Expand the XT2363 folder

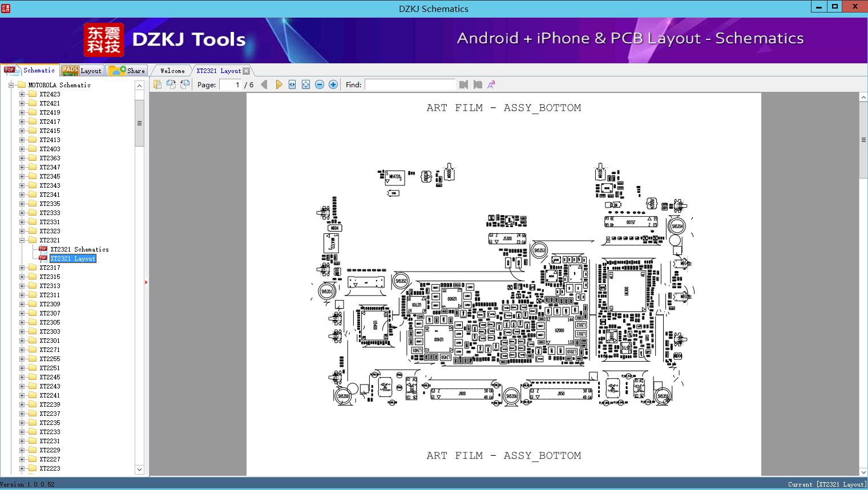tap(22, 158)
